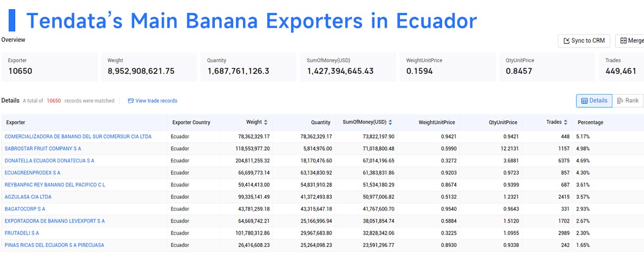
Task: Select trades value 6375
Action: click(x=563, y=161)
